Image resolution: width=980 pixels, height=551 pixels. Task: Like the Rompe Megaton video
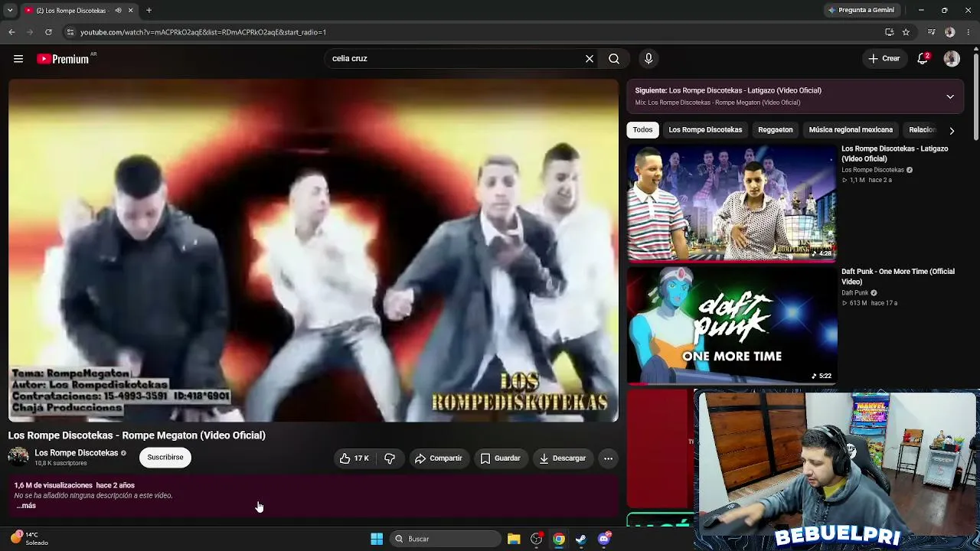354,458
